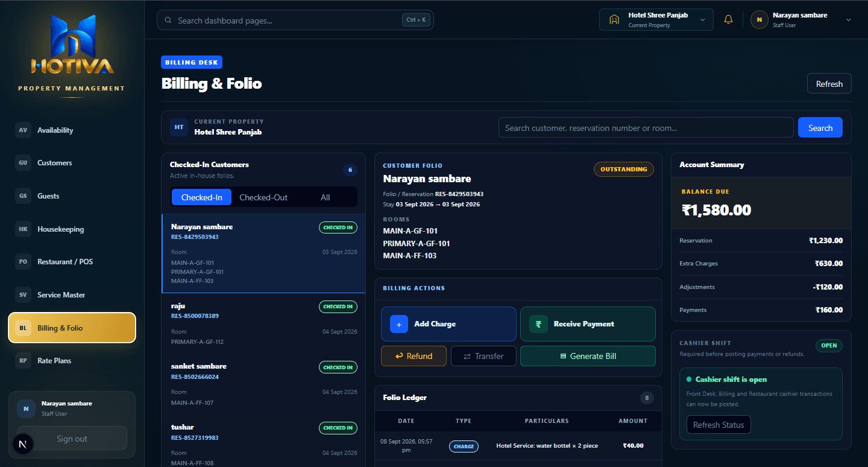Select sanket sambare in the checked-in list
Screen dimensions: 868x467
pos(263,384)
